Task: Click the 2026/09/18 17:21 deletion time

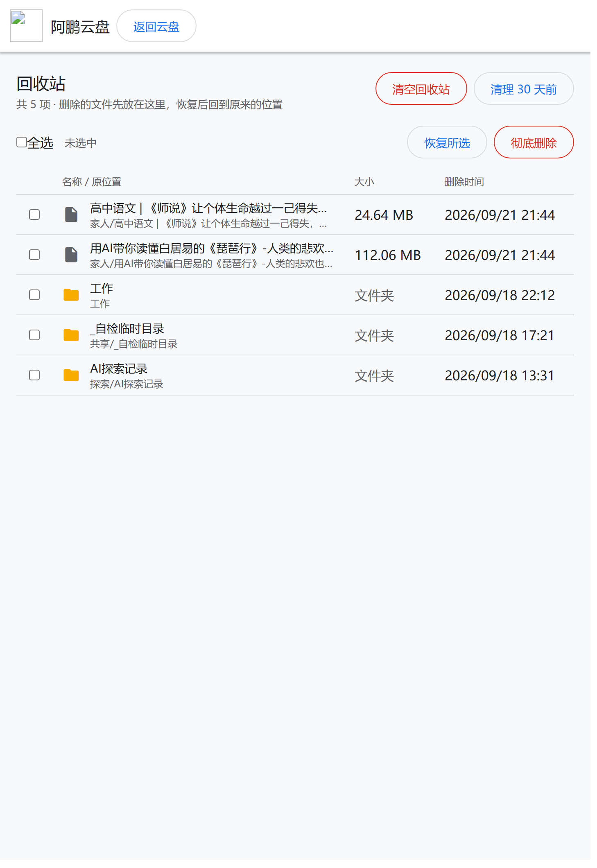Action: coord(500,335)
